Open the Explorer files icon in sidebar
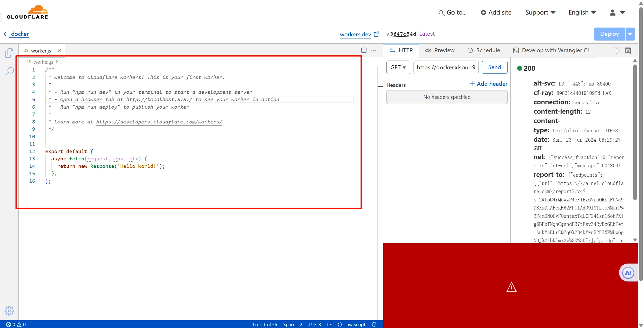Screen dimensions: 644x328 click(9, 53)
